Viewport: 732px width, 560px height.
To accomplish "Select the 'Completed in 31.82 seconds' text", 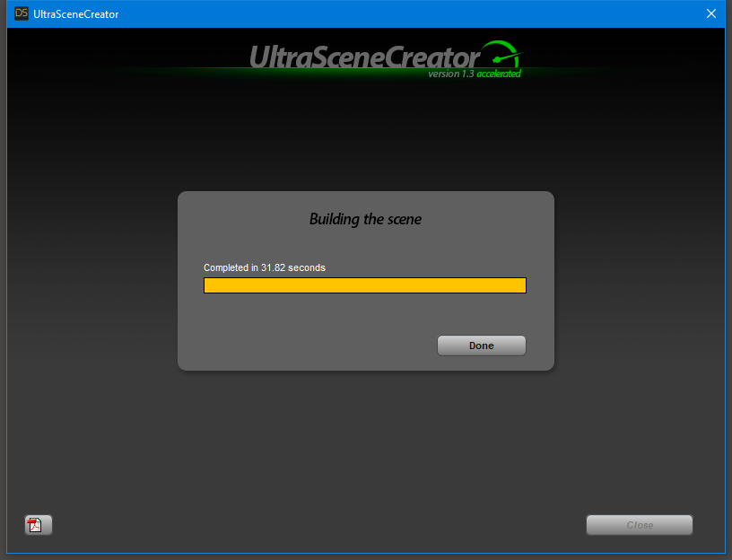I will click(265, 267).
